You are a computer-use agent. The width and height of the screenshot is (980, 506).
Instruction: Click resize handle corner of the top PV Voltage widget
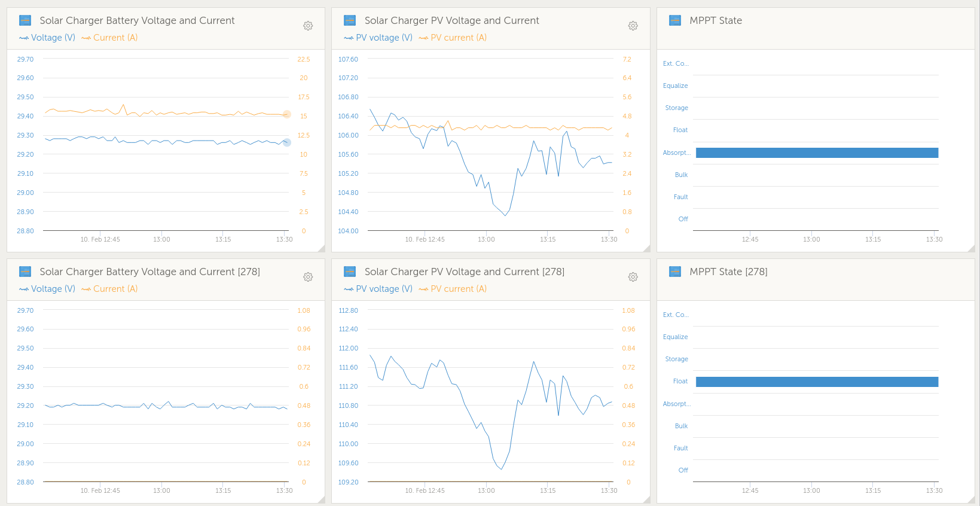click(647, 249)
